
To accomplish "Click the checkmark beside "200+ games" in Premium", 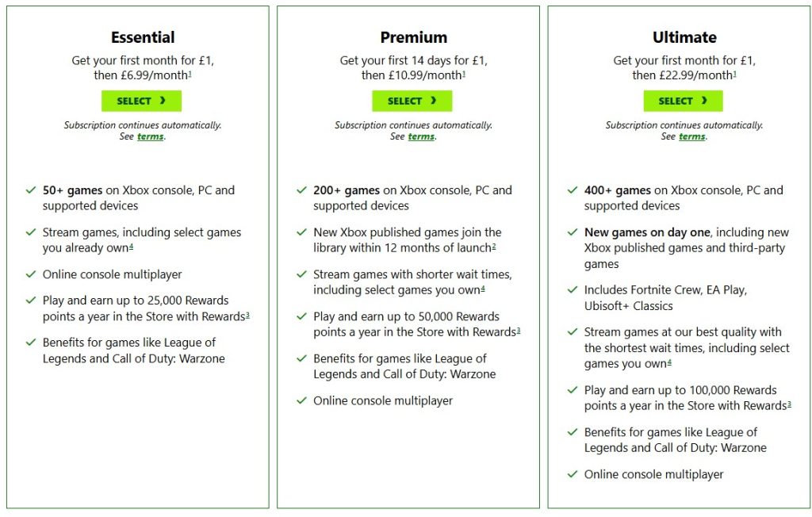I will tap(302, 190).
